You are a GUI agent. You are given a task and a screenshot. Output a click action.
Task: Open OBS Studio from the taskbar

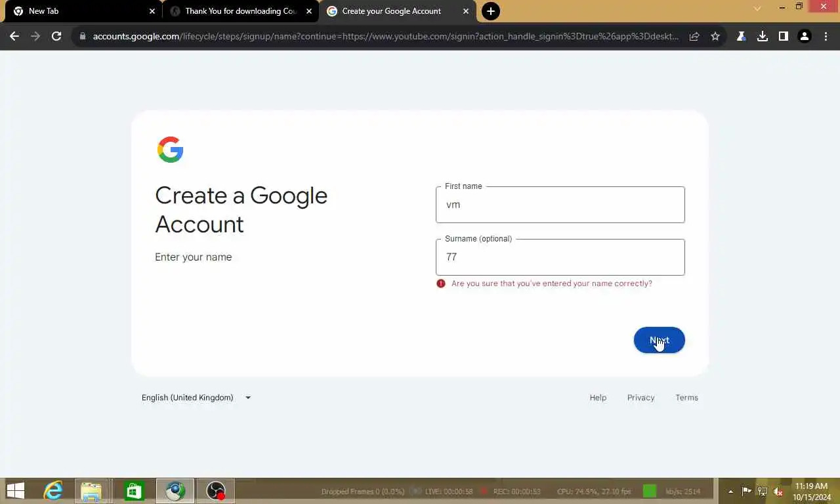216,491
